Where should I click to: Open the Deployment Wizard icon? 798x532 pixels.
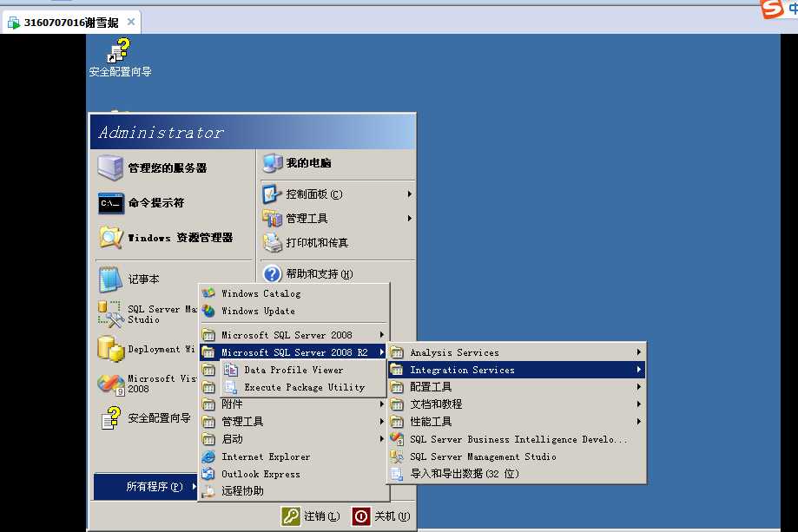[110, 348]
